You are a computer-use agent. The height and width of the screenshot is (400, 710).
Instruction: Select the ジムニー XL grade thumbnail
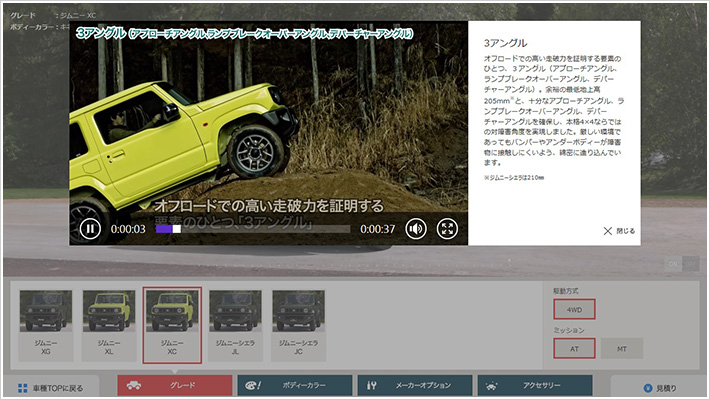pyautogui.click(x=109, y=325)
